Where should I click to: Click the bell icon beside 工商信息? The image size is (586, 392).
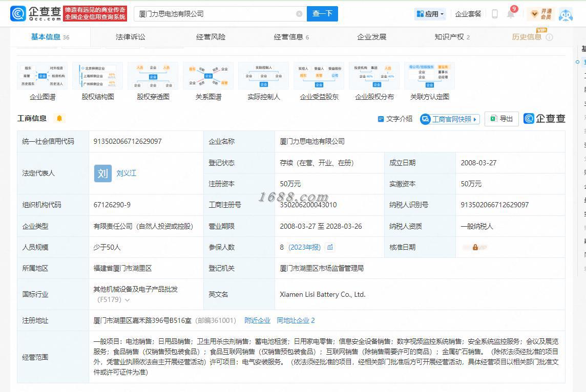(59, 118)
